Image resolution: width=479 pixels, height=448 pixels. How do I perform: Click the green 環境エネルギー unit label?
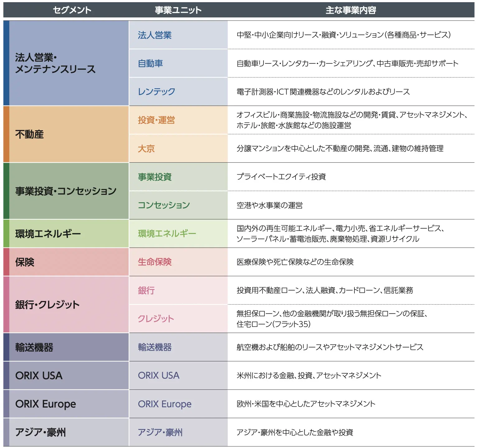point(167,234)
